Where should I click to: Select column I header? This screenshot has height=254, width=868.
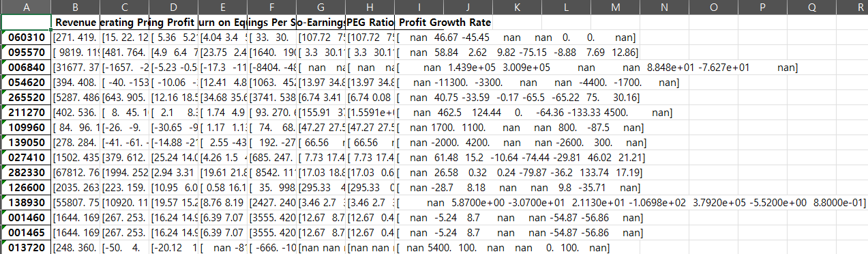click(419, 7)
